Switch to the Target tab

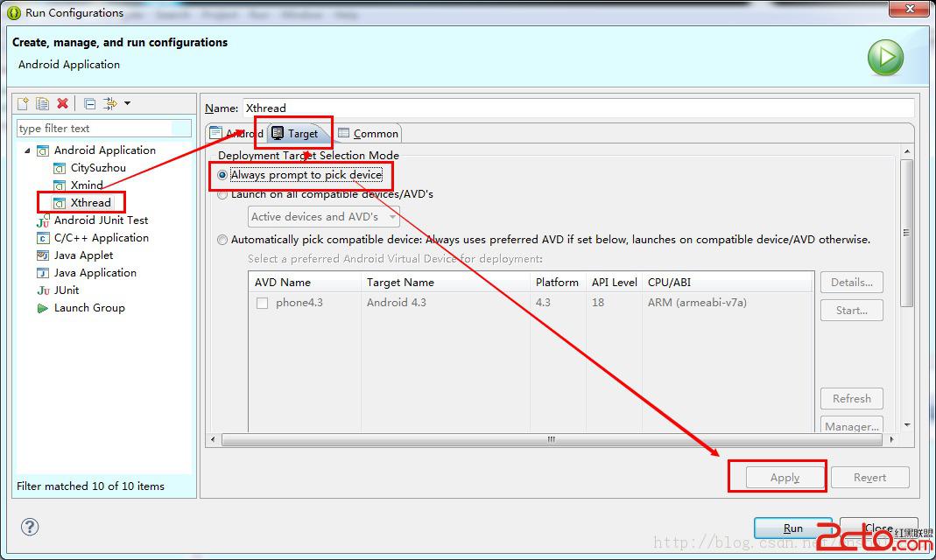296,134
